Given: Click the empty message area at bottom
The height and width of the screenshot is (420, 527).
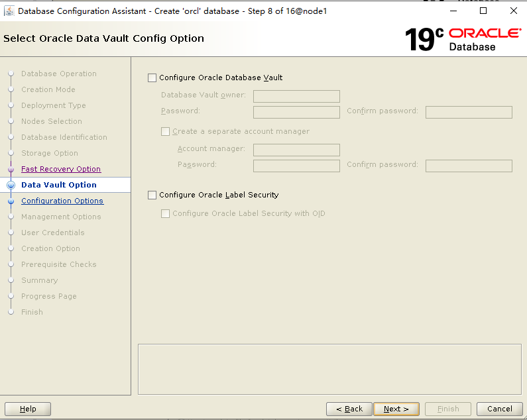Looking at the screenshot, I should pos(329,369).
